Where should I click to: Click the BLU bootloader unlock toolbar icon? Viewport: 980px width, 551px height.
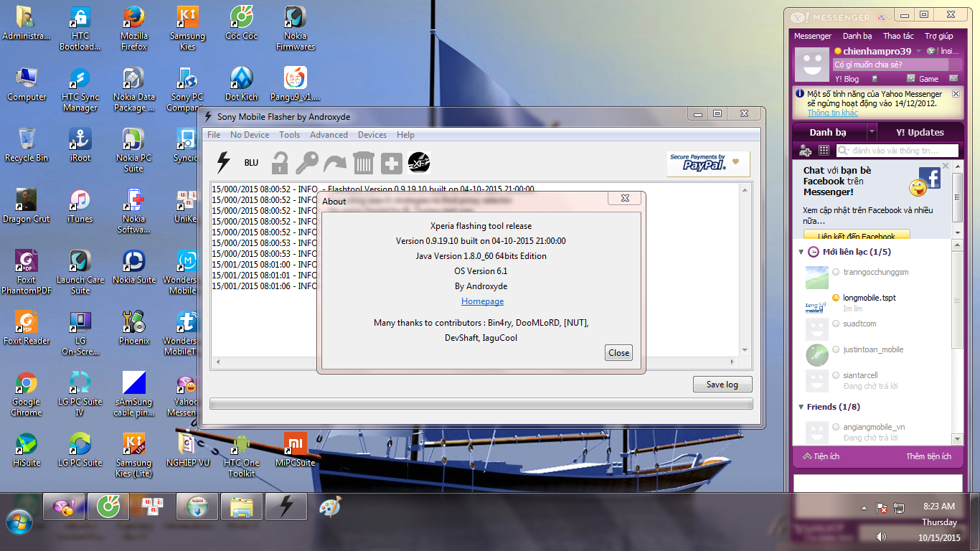[251, 163]
